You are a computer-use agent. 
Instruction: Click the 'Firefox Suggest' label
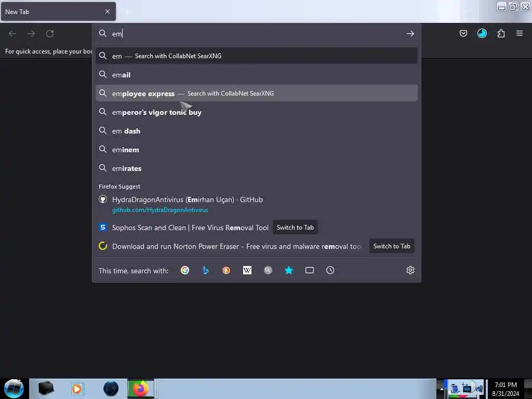119,187
